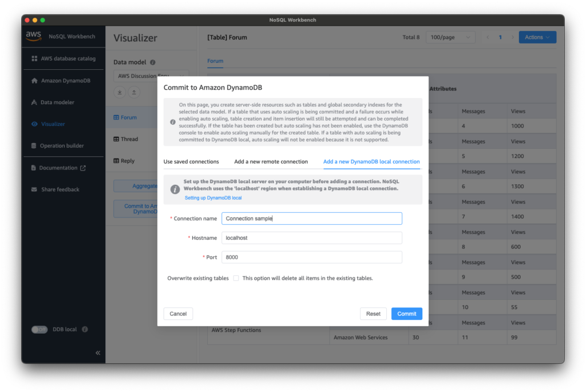Check the Overwrite existing tables checkbox

[236, 278]
